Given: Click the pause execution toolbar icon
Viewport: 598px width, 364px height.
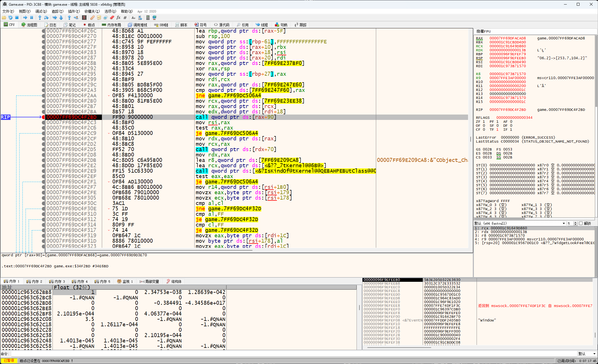Looking at the screenshot, I should (x=31, y=18).
